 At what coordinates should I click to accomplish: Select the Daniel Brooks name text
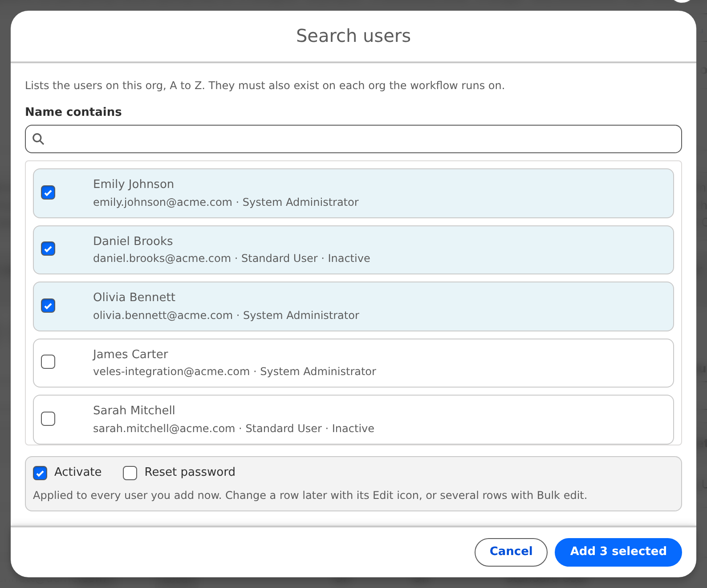click(133, 241)
